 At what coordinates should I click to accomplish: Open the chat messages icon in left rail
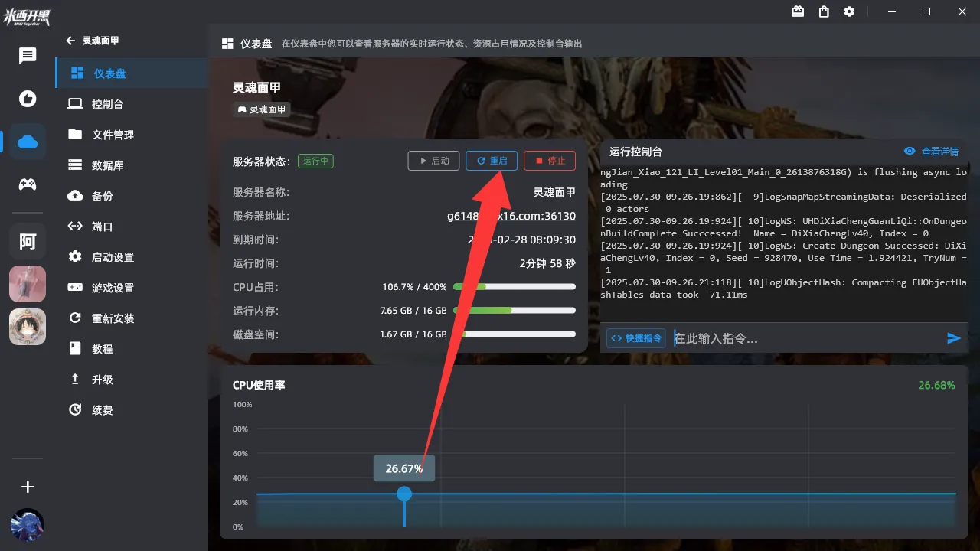point(28,55)
